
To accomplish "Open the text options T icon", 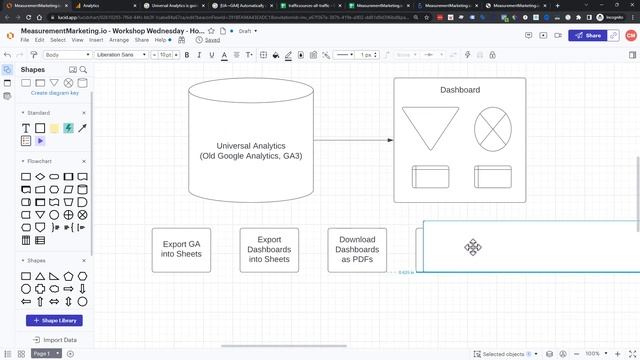I will [249, 55].
